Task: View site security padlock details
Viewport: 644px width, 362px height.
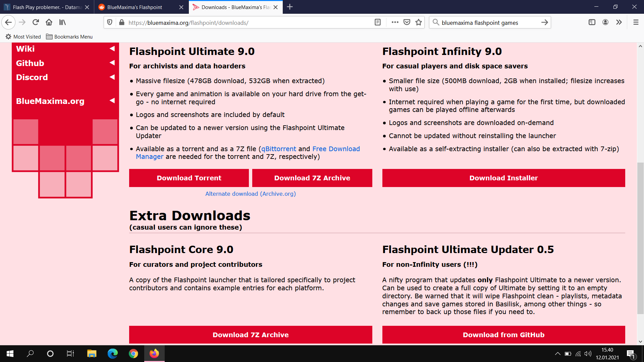Action: (x=122, y=22)
